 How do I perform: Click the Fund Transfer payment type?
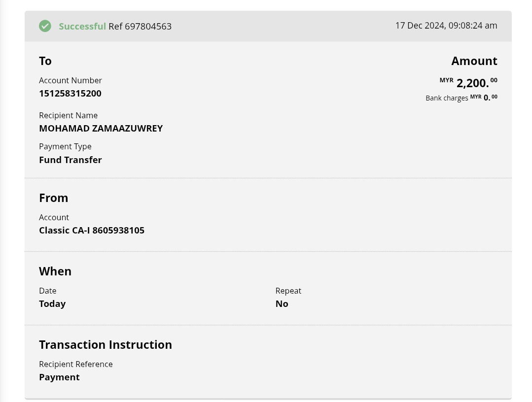[71, 160]
